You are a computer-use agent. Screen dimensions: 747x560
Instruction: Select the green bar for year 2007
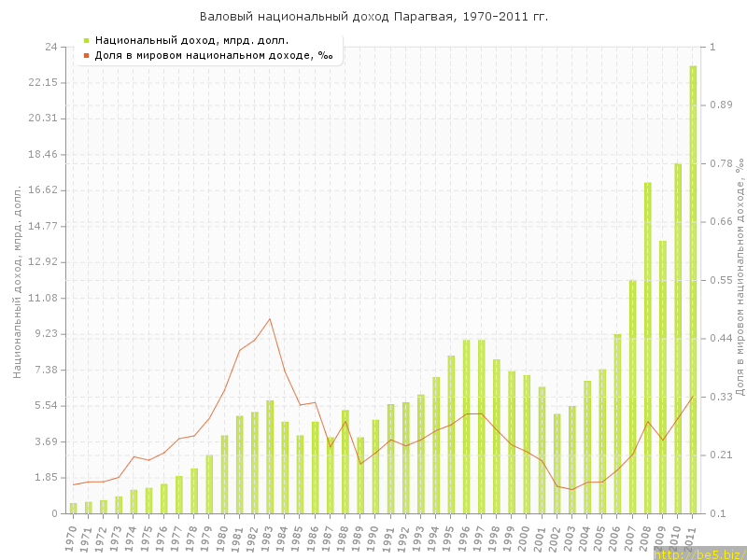click(632, 397)
